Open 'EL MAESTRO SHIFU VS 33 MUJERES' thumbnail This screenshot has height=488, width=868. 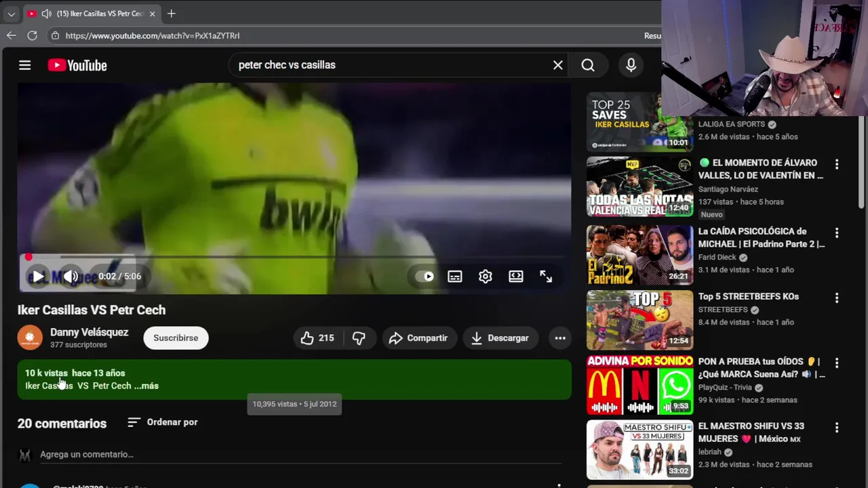(x=639, y=450)
